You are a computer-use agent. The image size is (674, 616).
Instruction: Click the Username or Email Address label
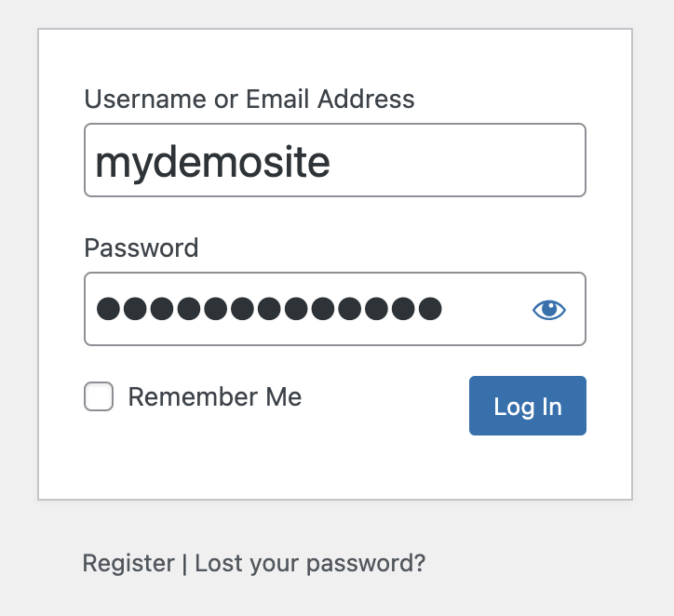tap(249, 99)
